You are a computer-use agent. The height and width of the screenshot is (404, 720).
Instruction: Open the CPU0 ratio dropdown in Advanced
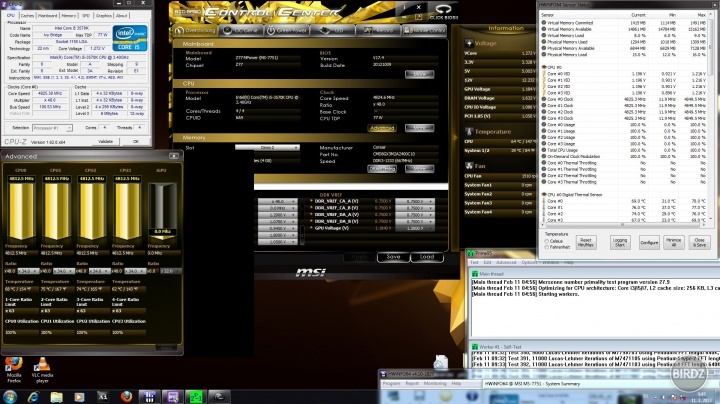tap(27, 271)
